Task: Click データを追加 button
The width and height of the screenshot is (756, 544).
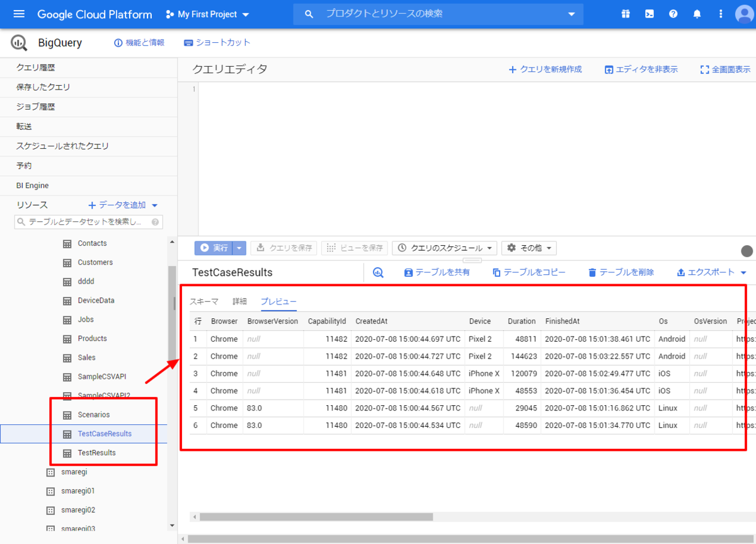Action: (117, 205)
